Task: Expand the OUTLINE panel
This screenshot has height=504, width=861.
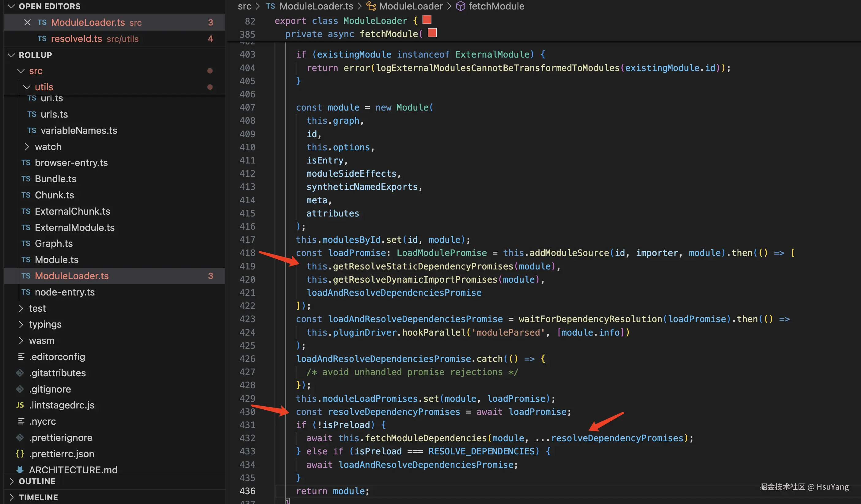Action: click(12, 481)
